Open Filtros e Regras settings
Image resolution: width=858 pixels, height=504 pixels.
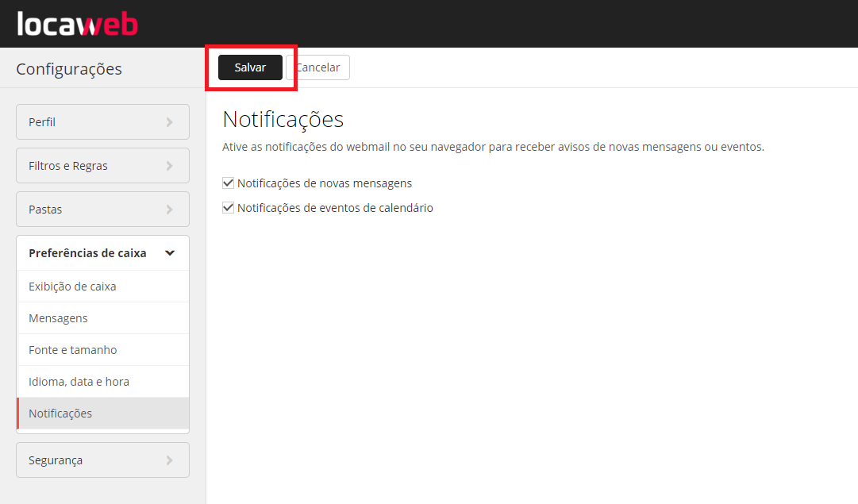pyautogui.click(x=102, y=165)
